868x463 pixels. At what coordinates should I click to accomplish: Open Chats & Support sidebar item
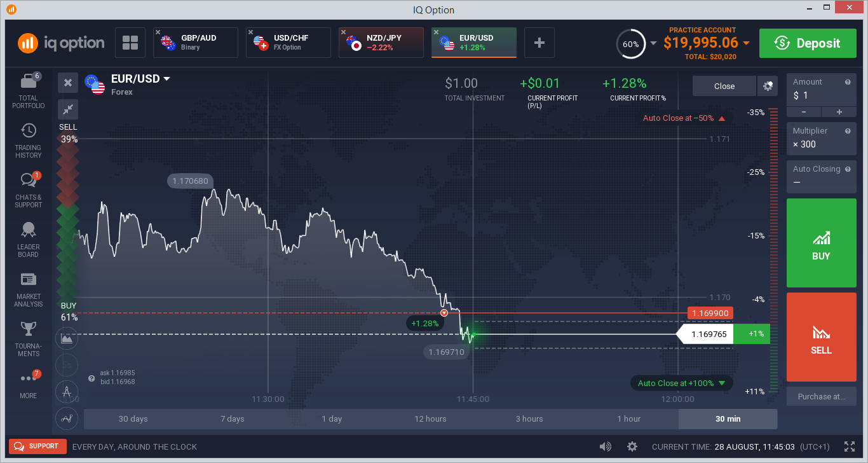coord(28,190)
